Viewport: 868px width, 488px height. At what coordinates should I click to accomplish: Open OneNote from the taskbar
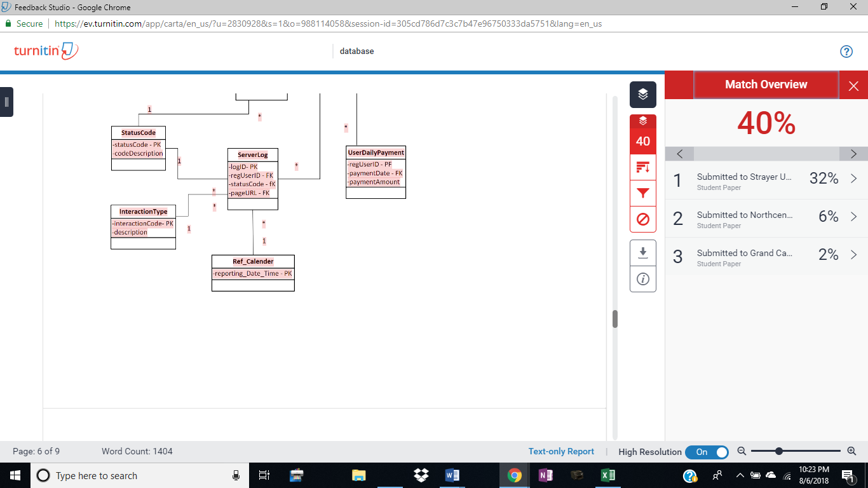[545, 475]
